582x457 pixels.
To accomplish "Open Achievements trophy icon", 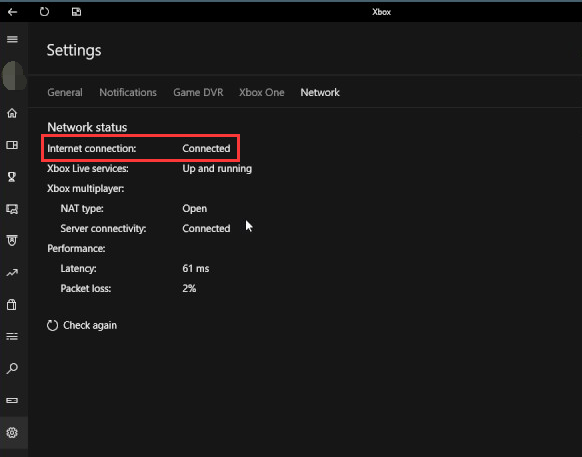I will click(12, 177).
